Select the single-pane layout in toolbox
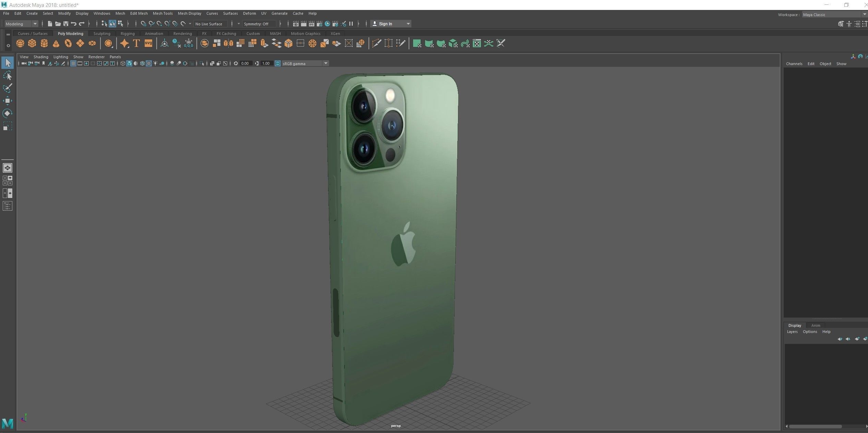Viewport: 868px width, 433px height. pos(8,168)
